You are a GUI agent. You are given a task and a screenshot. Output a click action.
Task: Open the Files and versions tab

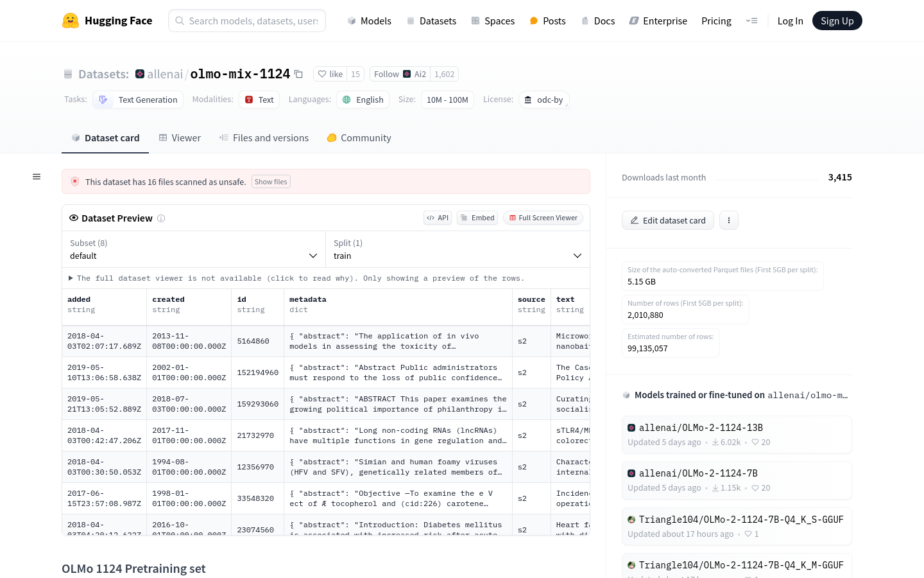(x=264, y=138)
